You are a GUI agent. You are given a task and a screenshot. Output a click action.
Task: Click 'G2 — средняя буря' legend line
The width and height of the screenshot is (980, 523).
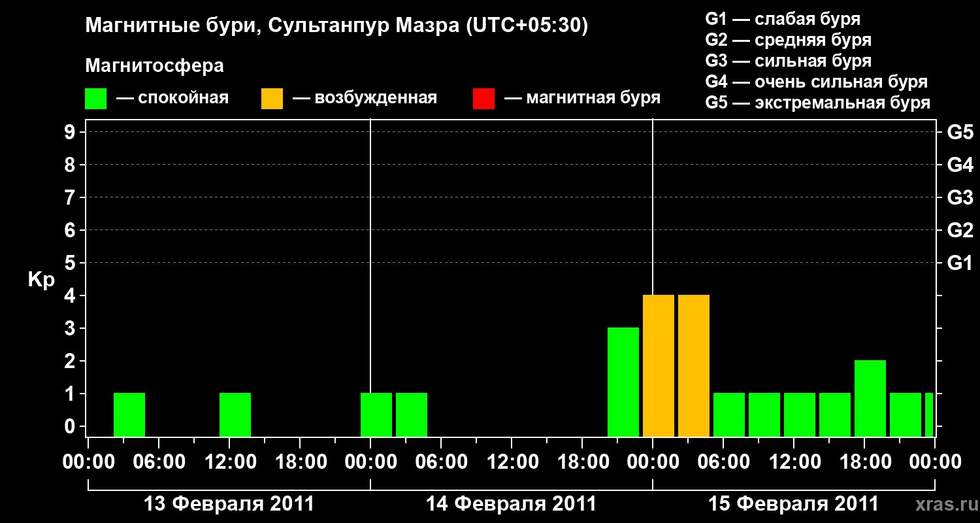pos(789,40)
